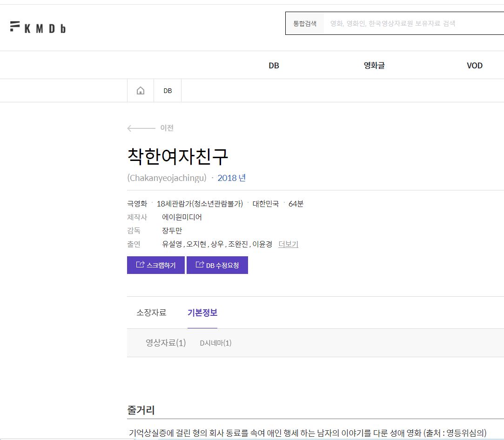Click the romanized title Chakanyeojachingu
Screen dimensions: 504x440
tap(167, 178)
